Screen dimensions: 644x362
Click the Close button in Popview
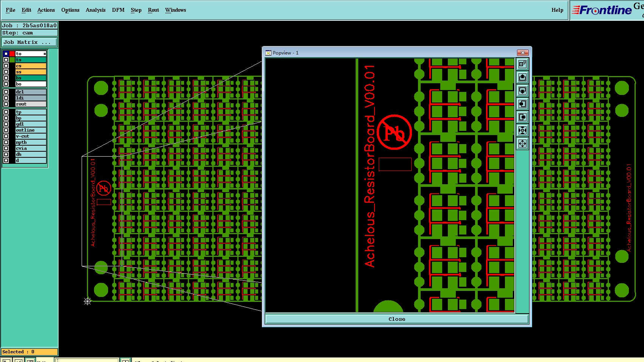coord(397,319)
